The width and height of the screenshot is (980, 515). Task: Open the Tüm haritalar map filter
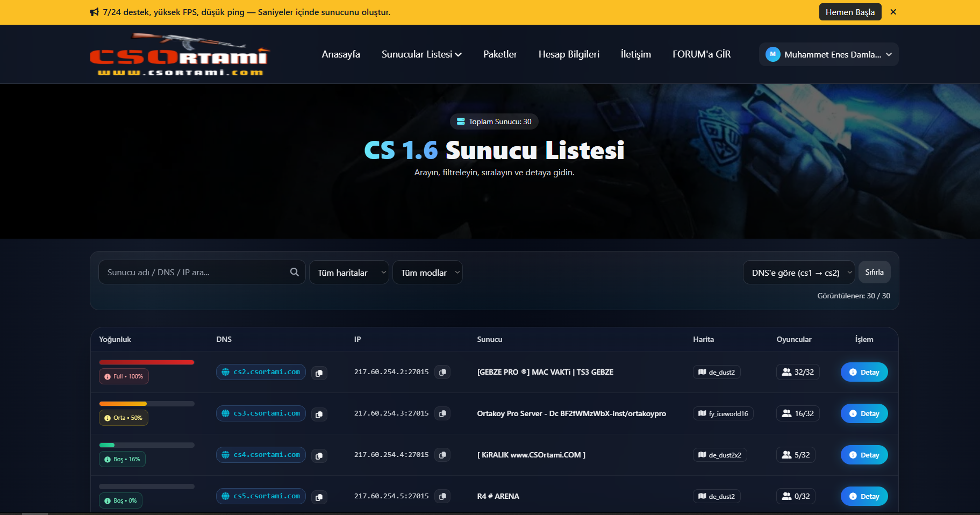(349, 273)
